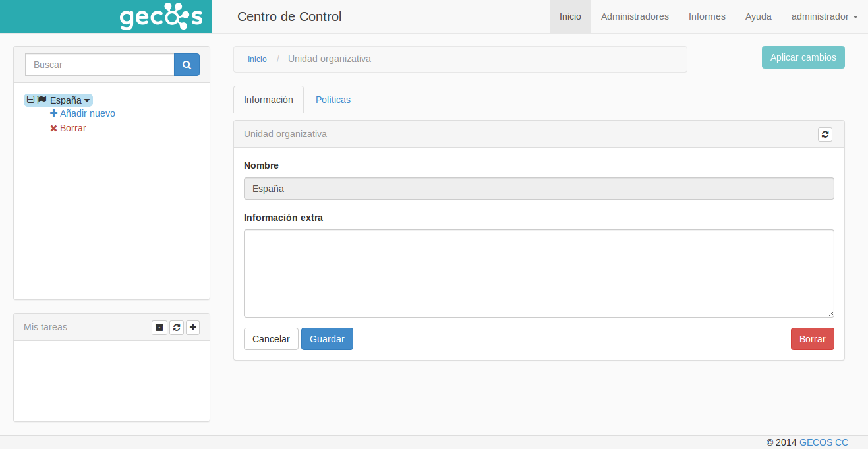Click the Guardar button
The width and height of the screenshot is (868, 449).
[x=327, y=339]
